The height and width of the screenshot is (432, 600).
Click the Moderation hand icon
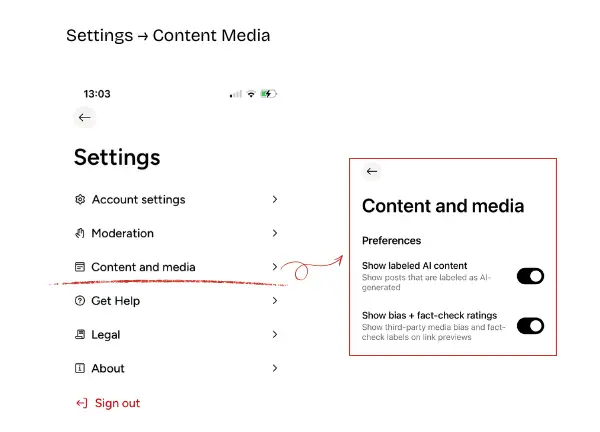[x=80, y=234]
